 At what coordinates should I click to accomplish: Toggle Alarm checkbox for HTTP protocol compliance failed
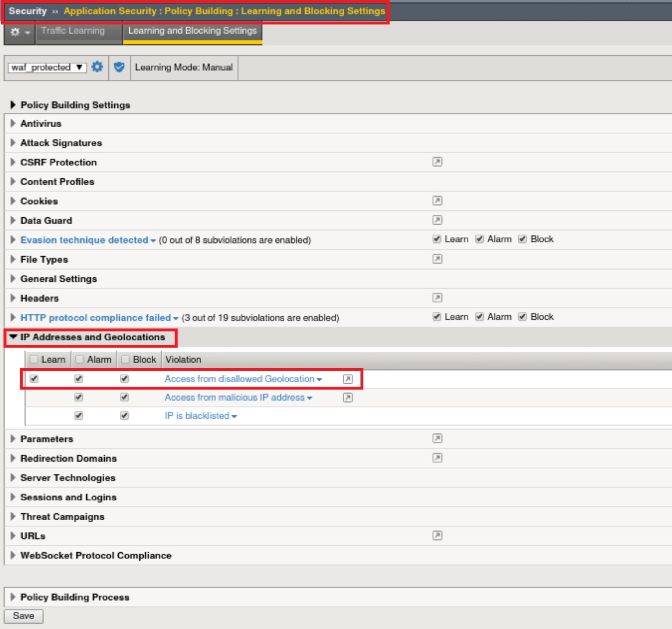[x=480, y=317]
